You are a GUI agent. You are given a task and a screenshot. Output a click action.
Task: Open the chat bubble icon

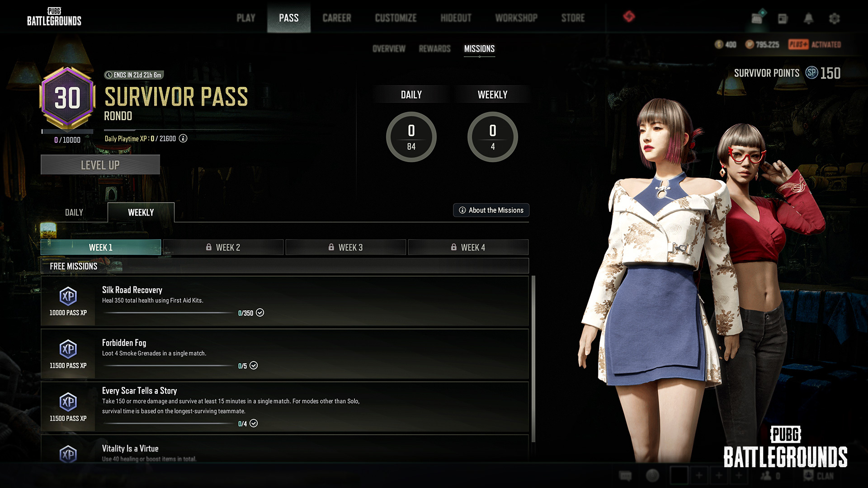pos(625,475)
